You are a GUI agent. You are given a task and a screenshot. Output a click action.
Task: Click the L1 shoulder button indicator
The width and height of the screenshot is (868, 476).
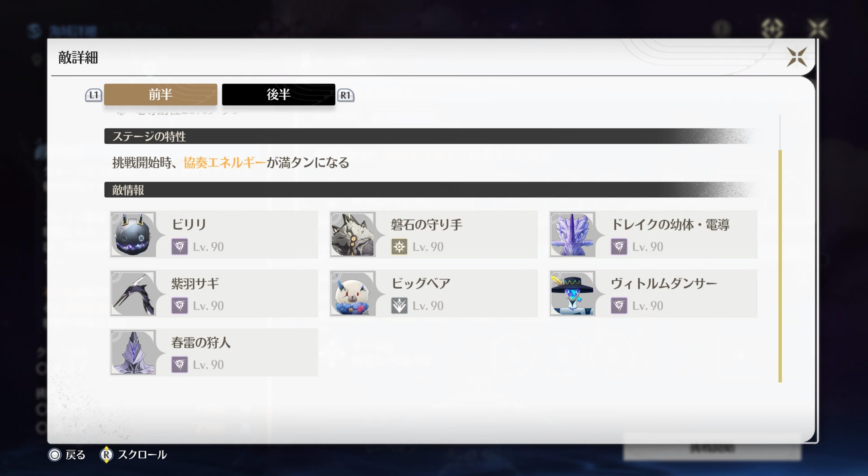94,95
